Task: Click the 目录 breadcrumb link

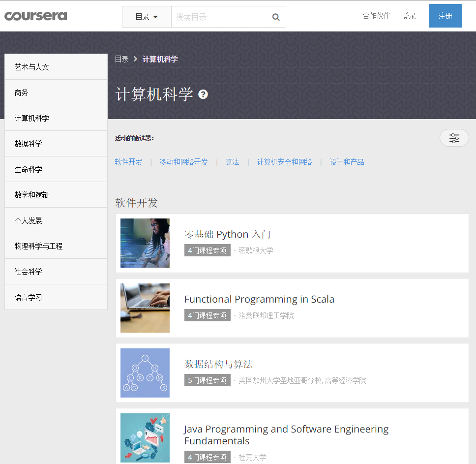Action: point(122,59)
